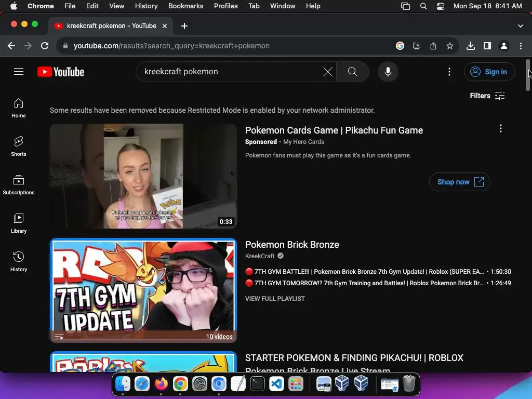Screen dimensions: 532x399
Task: Open macOS Control Center in menu bar
Action: 441,6
